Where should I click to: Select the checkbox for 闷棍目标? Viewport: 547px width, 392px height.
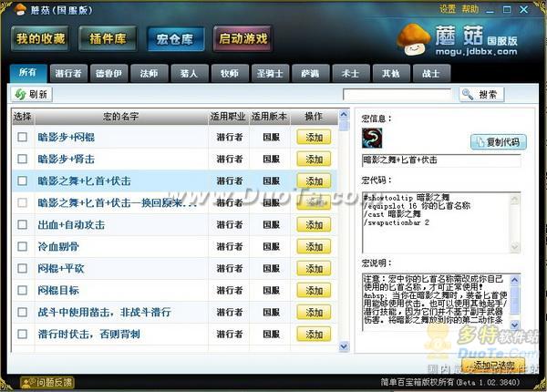[x=23, y=291]
